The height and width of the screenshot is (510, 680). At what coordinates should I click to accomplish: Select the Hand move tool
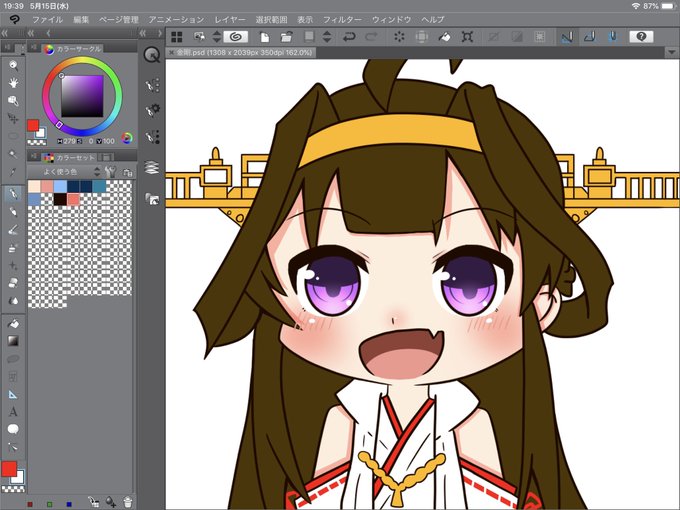coord(13,82)
